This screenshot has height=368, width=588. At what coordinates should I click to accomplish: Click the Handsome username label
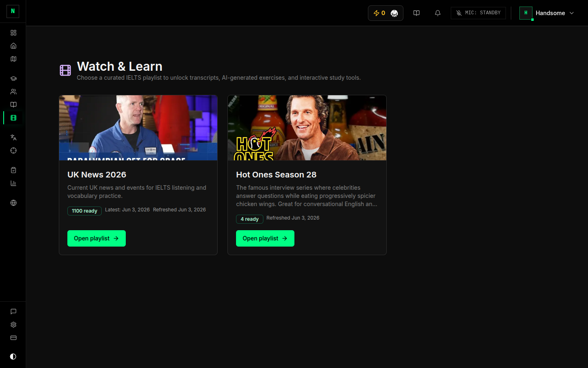point(550,13)
